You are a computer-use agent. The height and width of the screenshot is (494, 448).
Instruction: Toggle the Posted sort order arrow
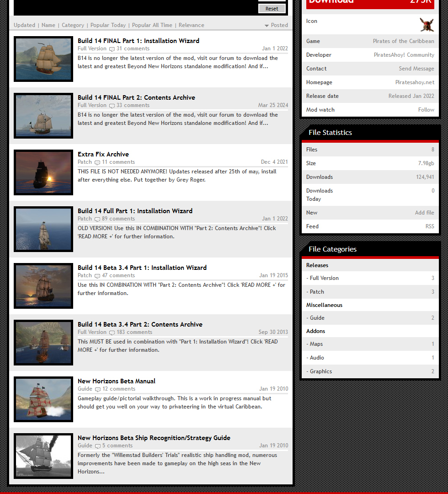[267, 26]
